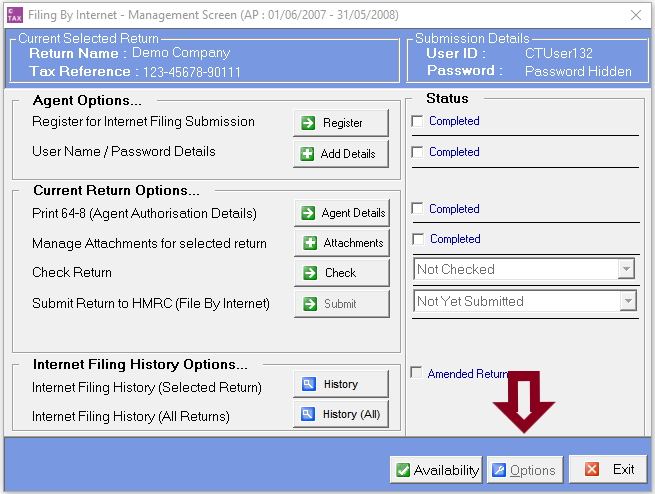Click the 'Check Return' label
655x494 pixels.
pos(72,272)
